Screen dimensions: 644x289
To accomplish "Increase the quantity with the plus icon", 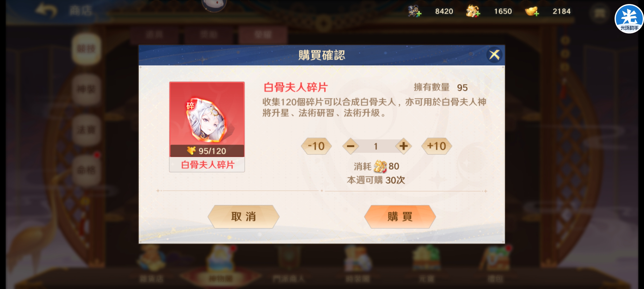I will (403, 146).
